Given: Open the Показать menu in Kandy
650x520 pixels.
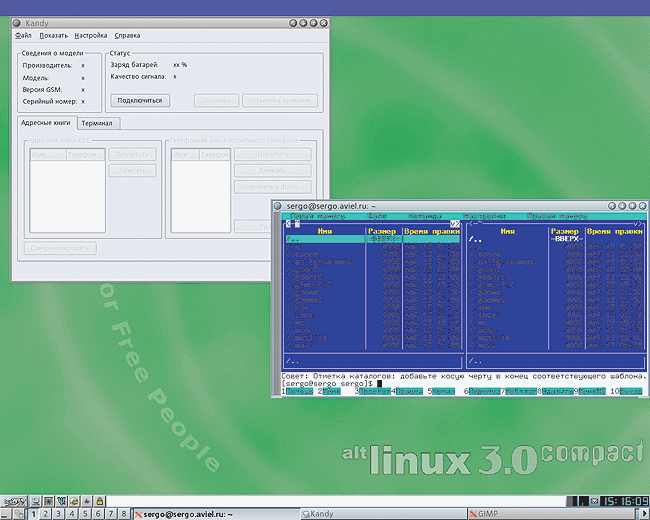Looking at the screenshot, I should [53, 36].
